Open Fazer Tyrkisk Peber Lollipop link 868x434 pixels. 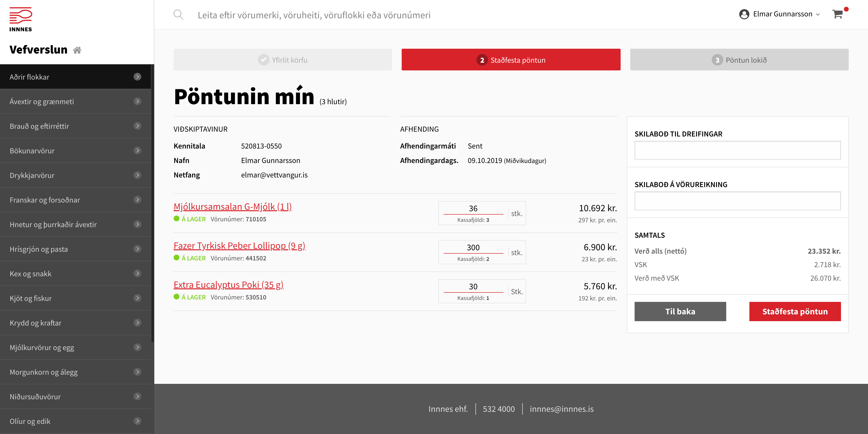pos(239,246)
